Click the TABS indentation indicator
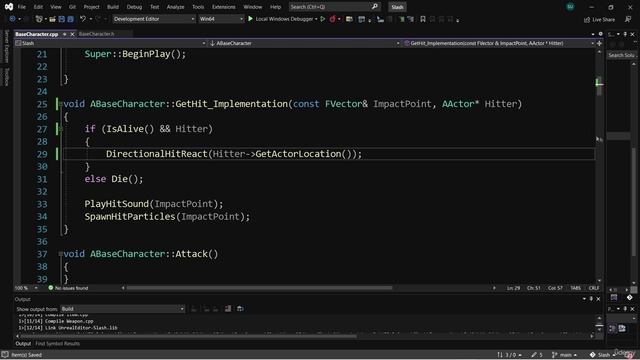The height and width of the screenshot is (360, 640). point(576,288)
